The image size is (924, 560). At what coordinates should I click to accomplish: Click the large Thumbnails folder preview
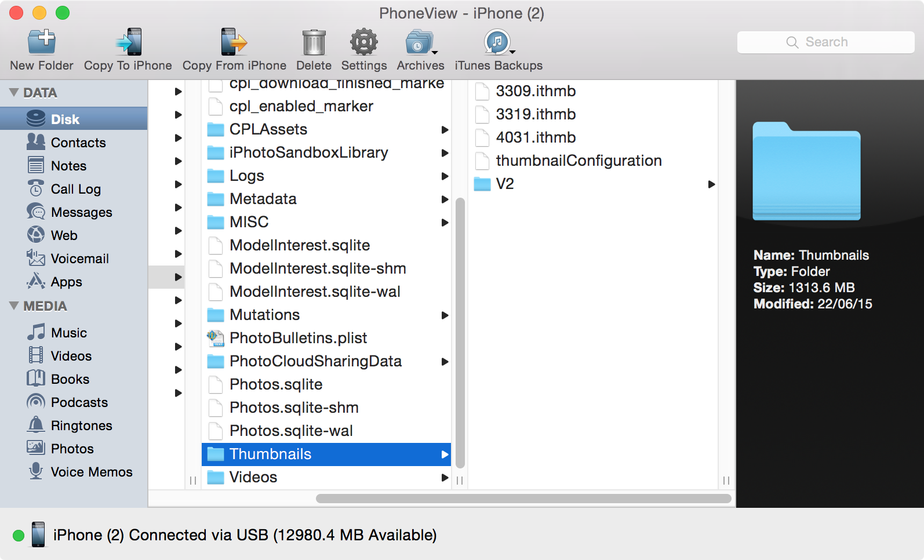pyautogui.click(x=806, y=171)
